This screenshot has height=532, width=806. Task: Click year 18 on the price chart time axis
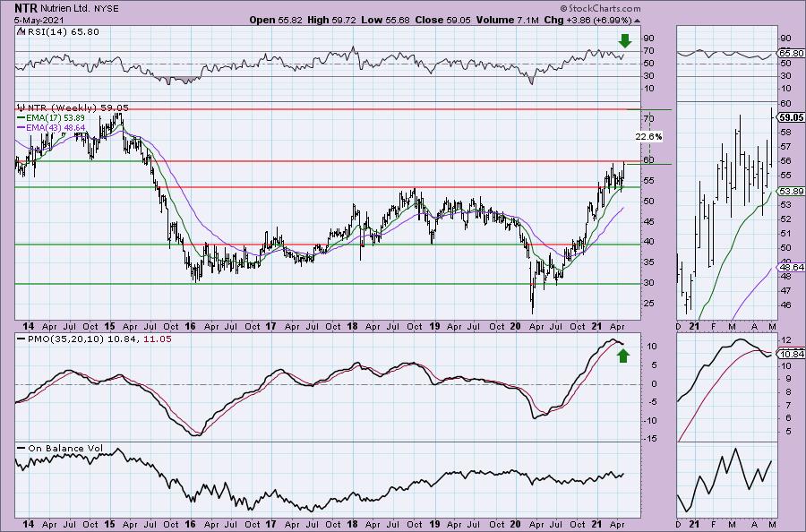[352, 326]
